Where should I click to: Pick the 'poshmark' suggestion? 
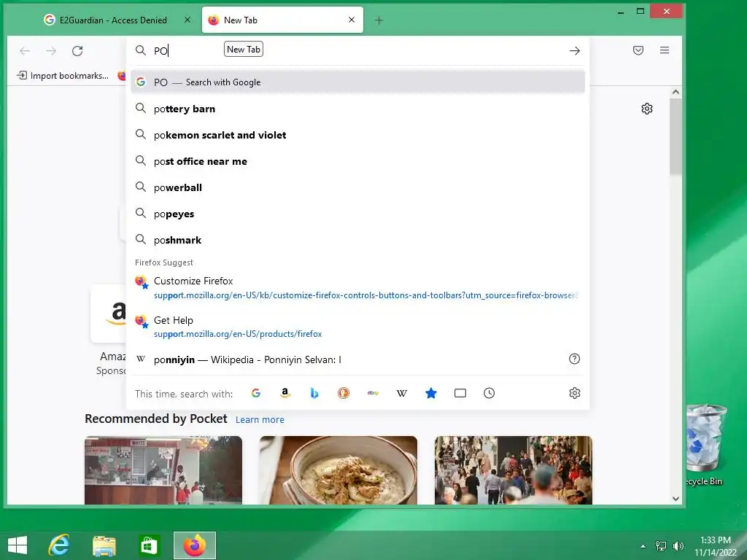point(357,239)
